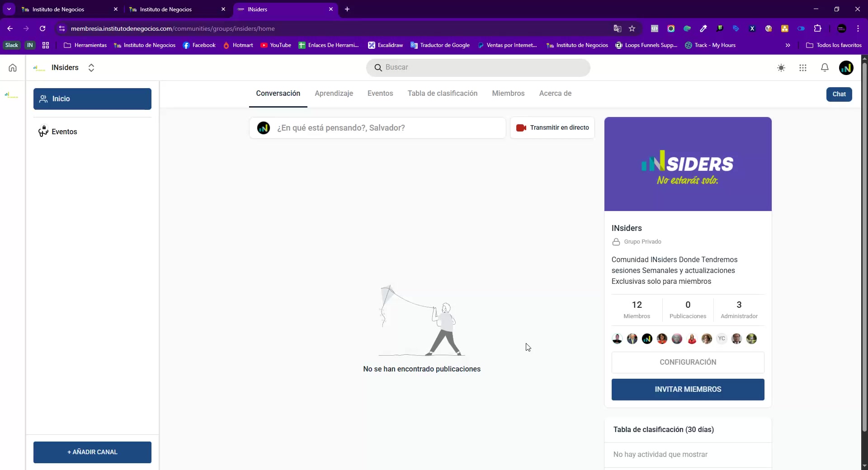Click the home icon in left rail

point(13,68)
